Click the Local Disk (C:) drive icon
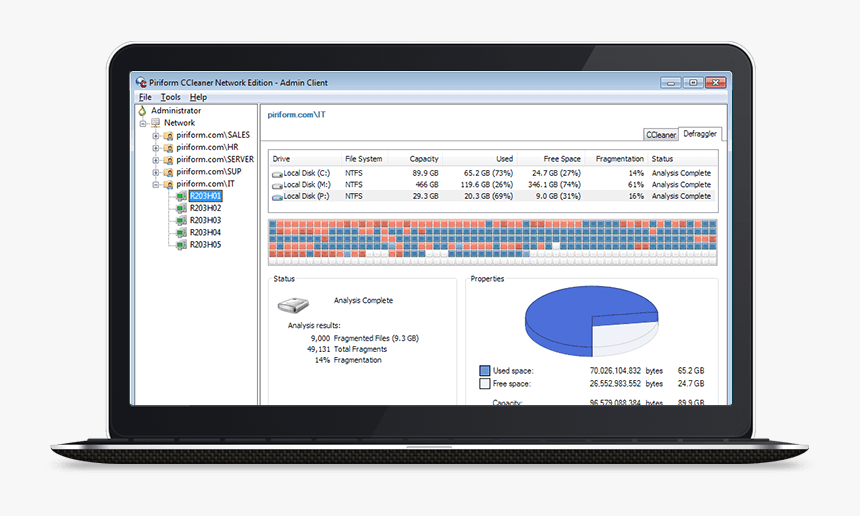860x516 pixels. [x=277, y=174]
